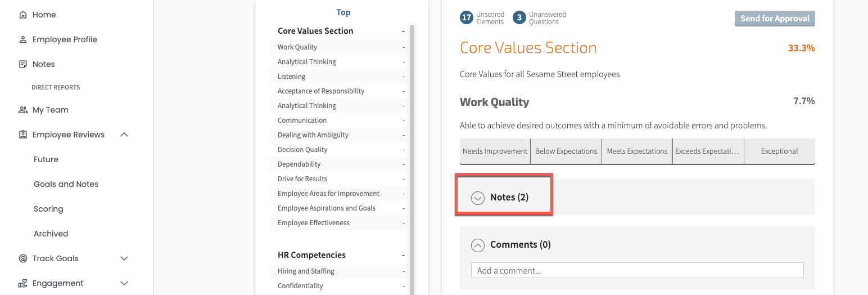
Task: Click the Notes sidebar icon
Action: 23,64
